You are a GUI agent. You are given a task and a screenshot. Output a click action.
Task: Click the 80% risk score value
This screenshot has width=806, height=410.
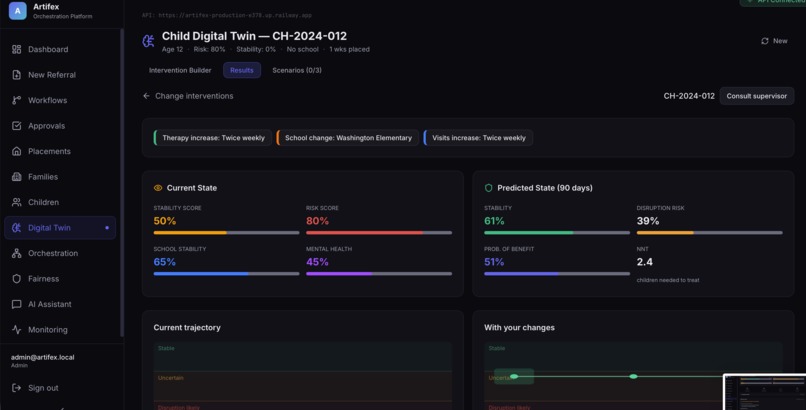pyautogui.click(x=317, y=221)
